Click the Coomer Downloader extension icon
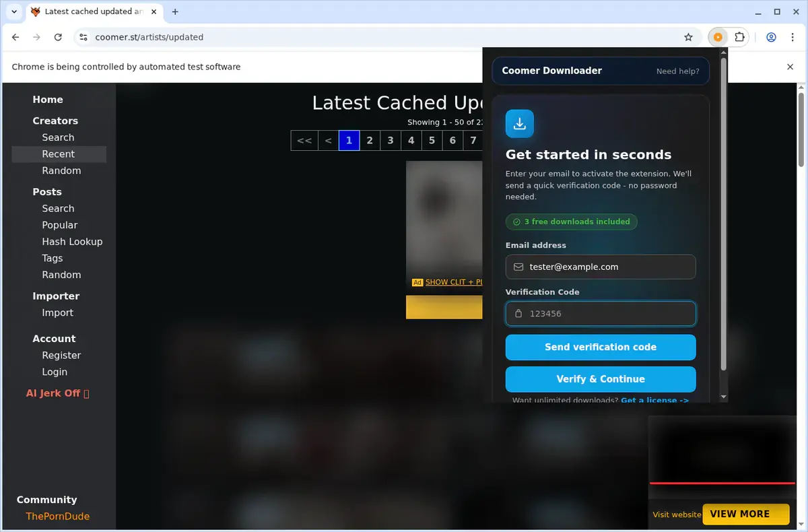The width and height of the screenshot is (808, 532). (x=718, y=37)
